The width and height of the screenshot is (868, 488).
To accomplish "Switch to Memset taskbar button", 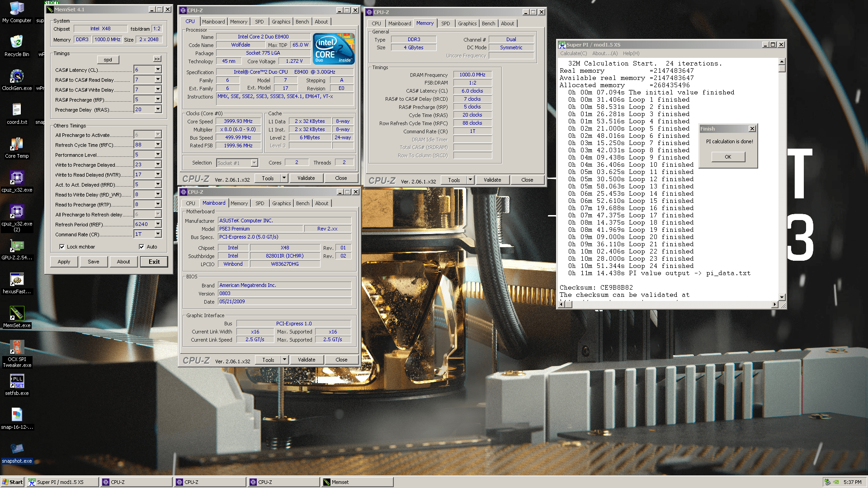I will click(x=357, y=482).
